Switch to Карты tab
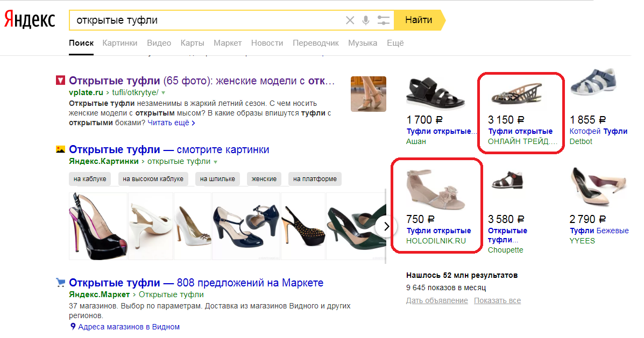Screen dimensions: 644x338 click(192, 43)
